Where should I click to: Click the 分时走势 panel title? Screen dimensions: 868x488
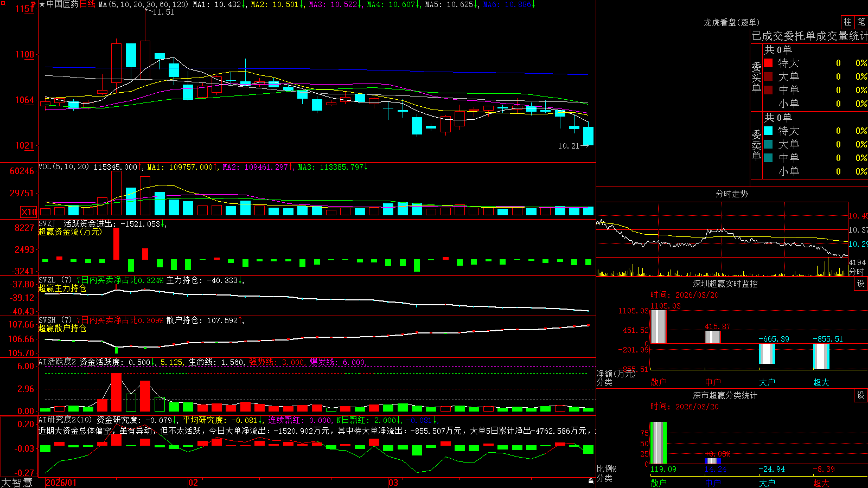(x=732, y=194)
